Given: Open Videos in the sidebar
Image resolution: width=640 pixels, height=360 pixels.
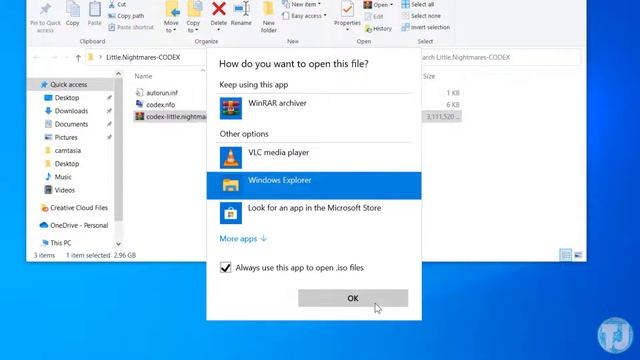Looking at the screenshot, I should 64,190.
